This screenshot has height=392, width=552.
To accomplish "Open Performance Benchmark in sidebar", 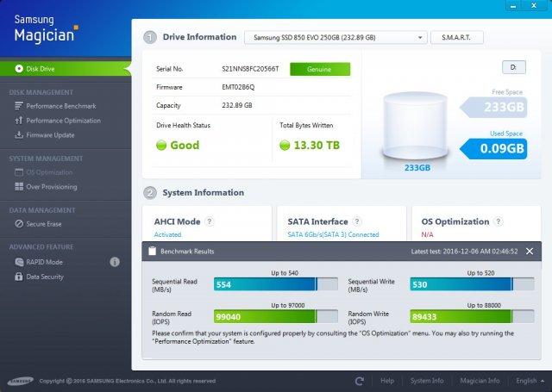I will pyautogui.click(x=62, y=105).
